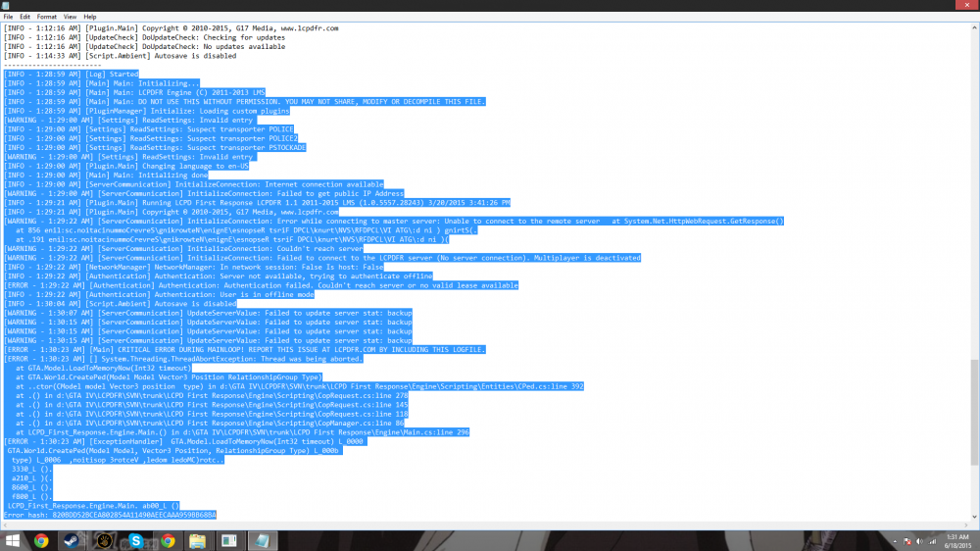Click the Notepad icon in the title bar

[6, 5]
